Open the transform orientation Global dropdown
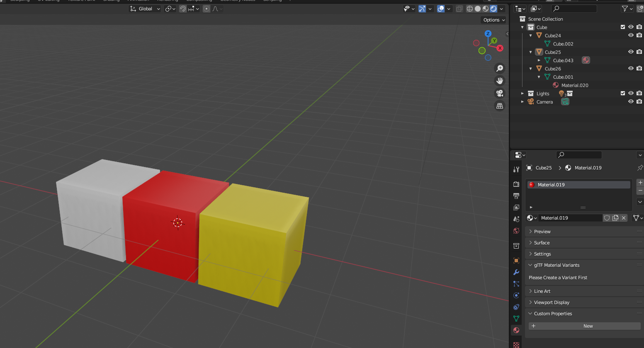The image size is (644, 348). click(144, 8)
